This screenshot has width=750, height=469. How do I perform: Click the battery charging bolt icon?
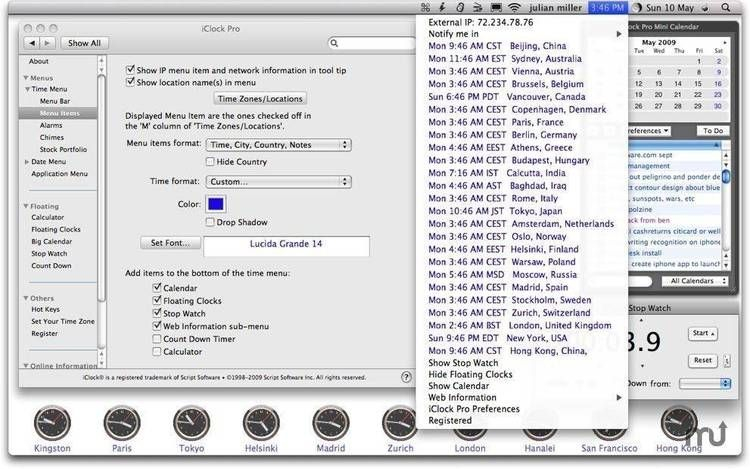coord(442,7)
